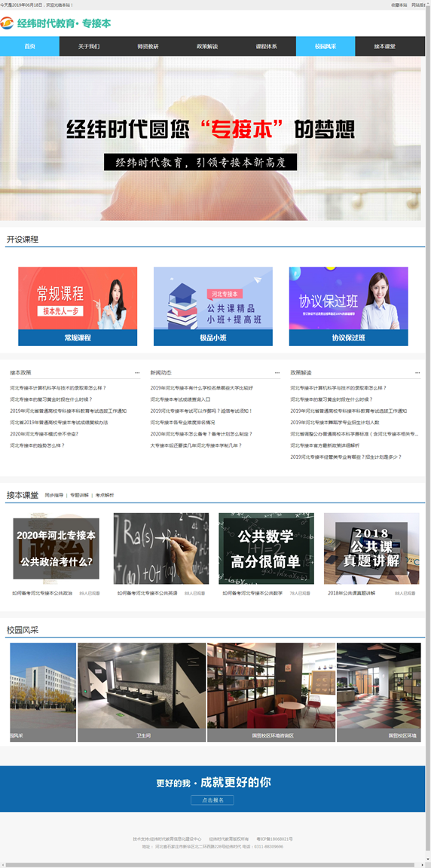Viewport: 431px width, 868px height.
Task: Open the 政策解读 section more dots icon
Action: [417, 372]
